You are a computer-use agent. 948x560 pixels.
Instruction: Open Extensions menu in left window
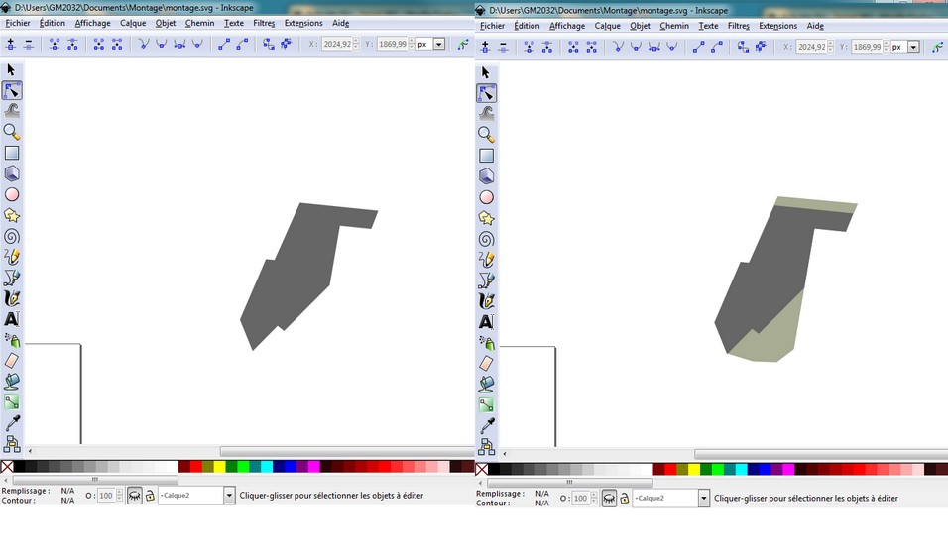[x=302, y=23]
